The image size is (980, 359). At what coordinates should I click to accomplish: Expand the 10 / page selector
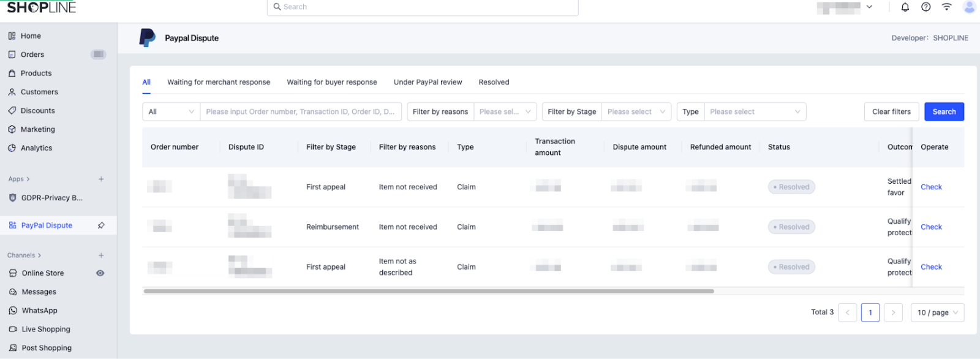[937, 312]
